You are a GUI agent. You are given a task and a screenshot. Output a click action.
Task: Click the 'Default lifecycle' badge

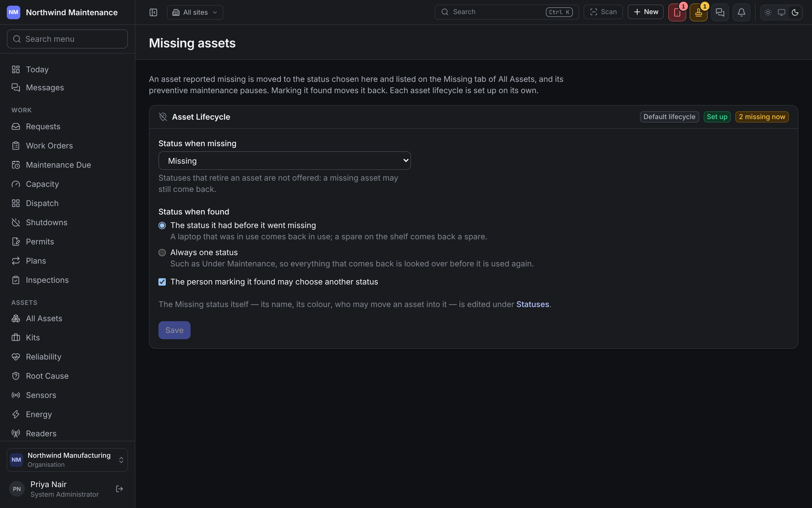669,117
